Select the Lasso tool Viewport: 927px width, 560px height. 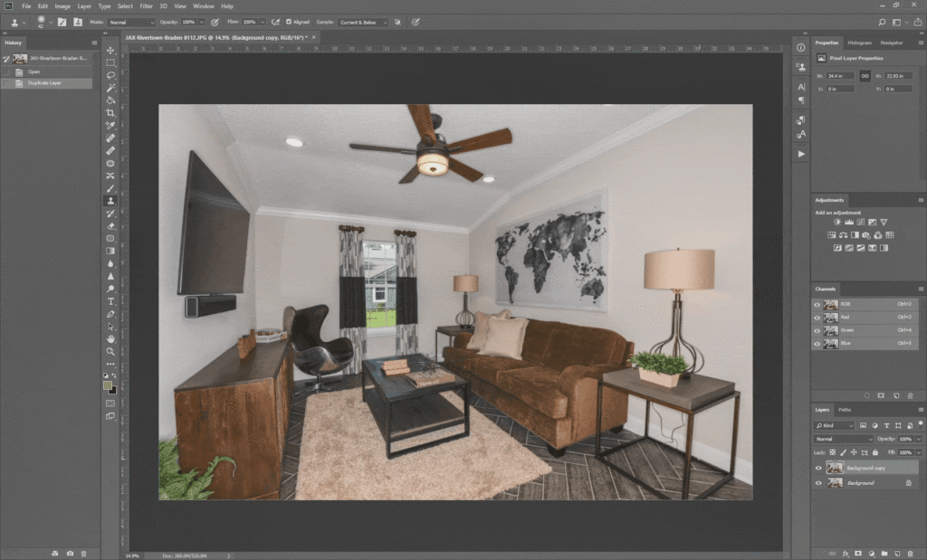click(x=110, y=76)
